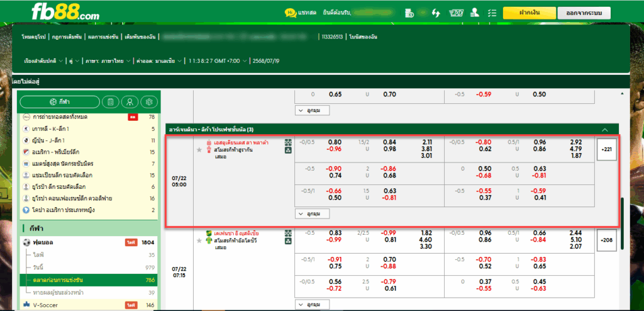Toggle favorite star for เอสตูเดียนเตส match
Viewport: 644px width, 311px height.
point(199,150)
